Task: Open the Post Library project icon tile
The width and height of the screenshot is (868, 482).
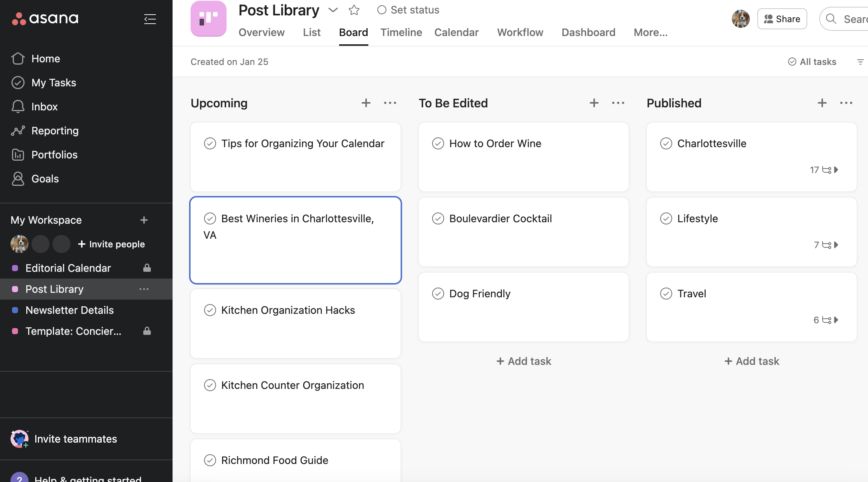Action: (209, 19)
